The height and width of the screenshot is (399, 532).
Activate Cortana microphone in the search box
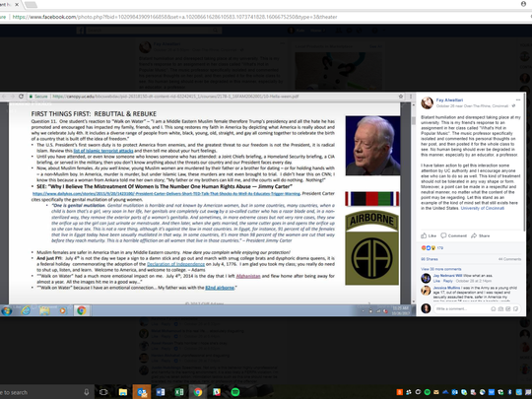point(86,392)
